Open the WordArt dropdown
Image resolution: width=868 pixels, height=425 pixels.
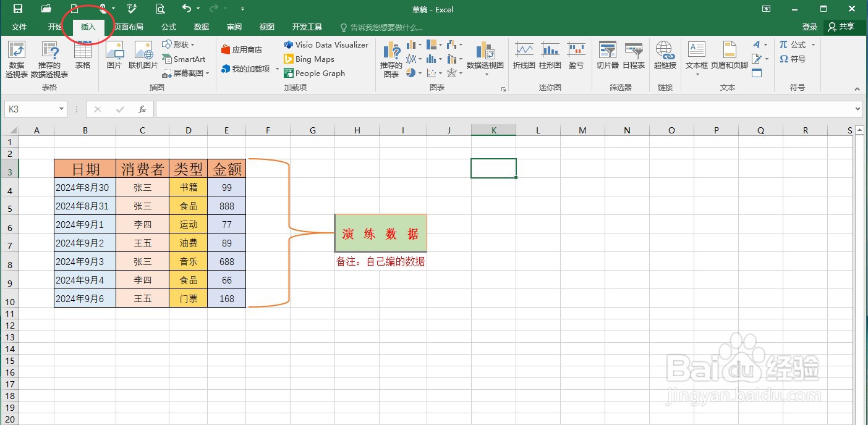pyautogui.click(x=760, y=44)
